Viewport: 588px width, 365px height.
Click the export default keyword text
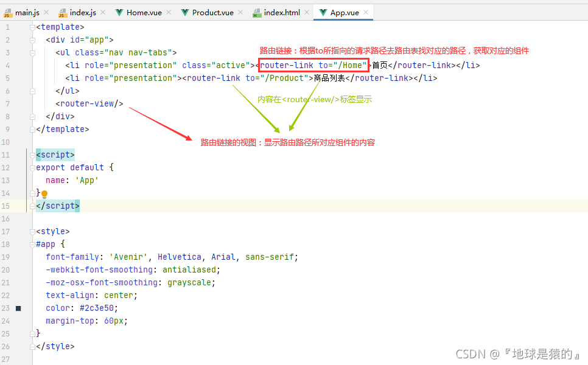click(x=70, y=167)
